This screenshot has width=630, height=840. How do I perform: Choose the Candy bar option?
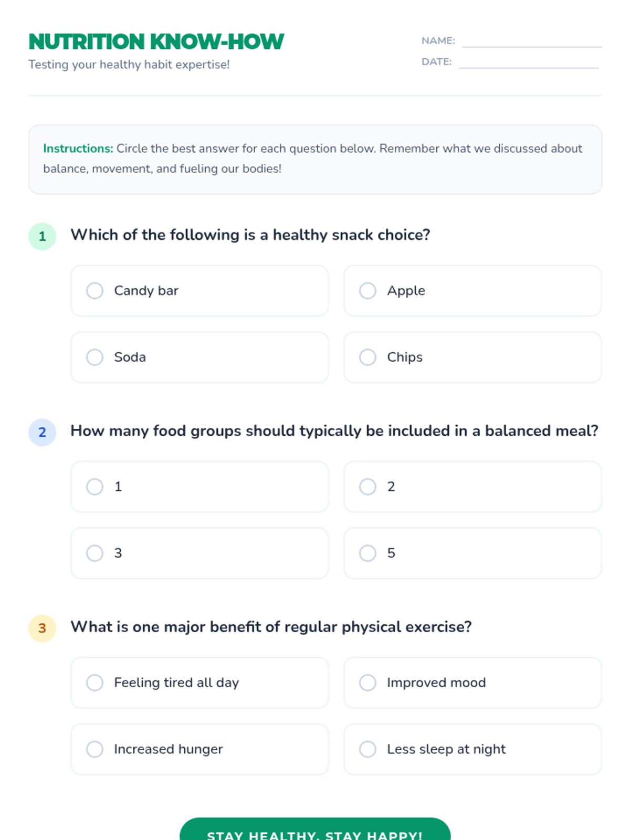click(94, 290)
